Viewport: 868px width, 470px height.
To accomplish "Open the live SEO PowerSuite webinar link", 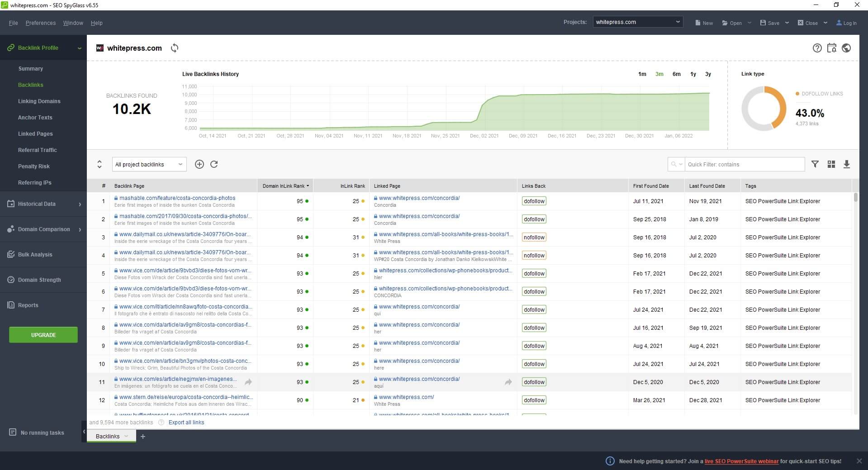I will [x=742, y=461].
